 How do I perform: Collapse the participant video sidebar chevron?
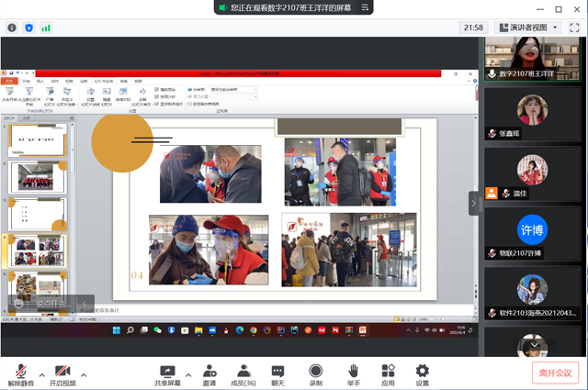[x=474, y=204]
